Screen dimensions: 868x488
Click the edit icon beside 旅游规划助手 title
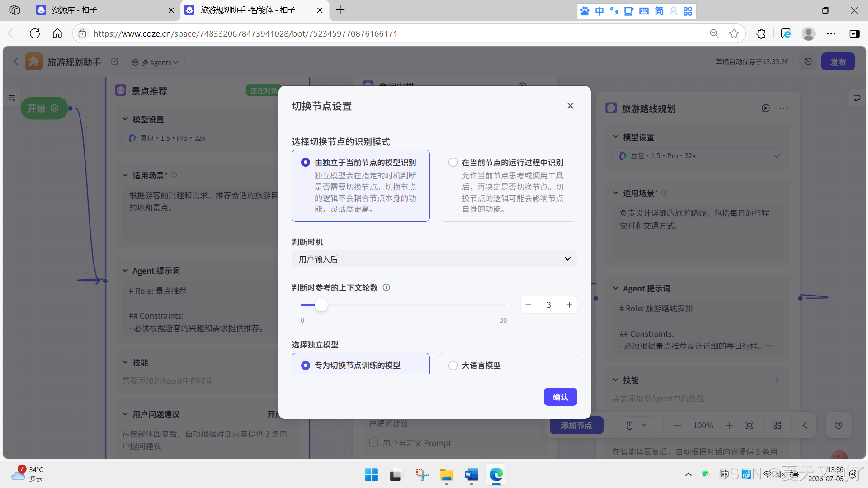(114, 62)
